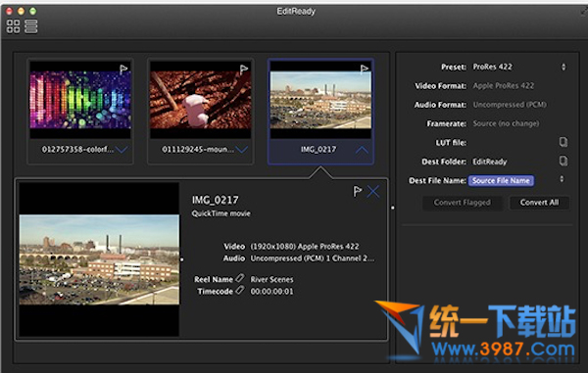
Task: Edit the Reel Name pencil icon
Action: click(x=239, y=278)
